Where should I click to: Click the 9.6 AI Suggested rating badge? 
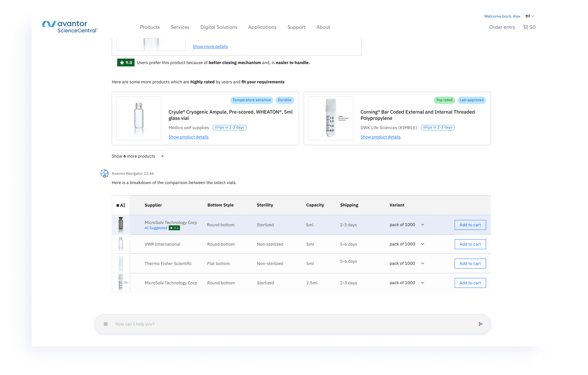pos(174,228)
